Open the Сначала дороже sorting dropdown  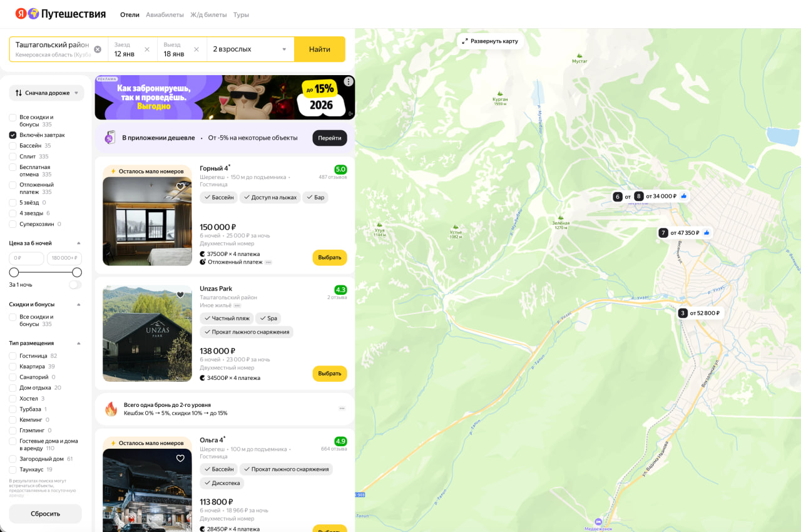point(46,93)
